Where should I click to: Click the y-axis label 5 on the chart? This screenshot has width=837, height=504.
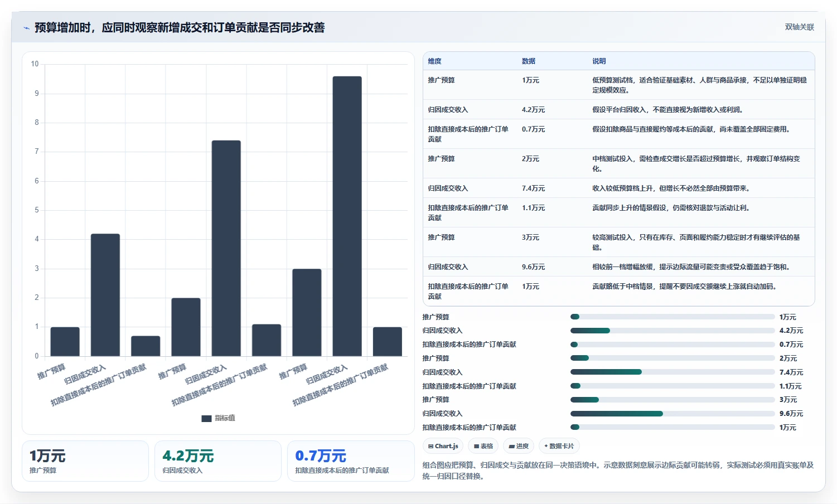[x=37, y=210]
